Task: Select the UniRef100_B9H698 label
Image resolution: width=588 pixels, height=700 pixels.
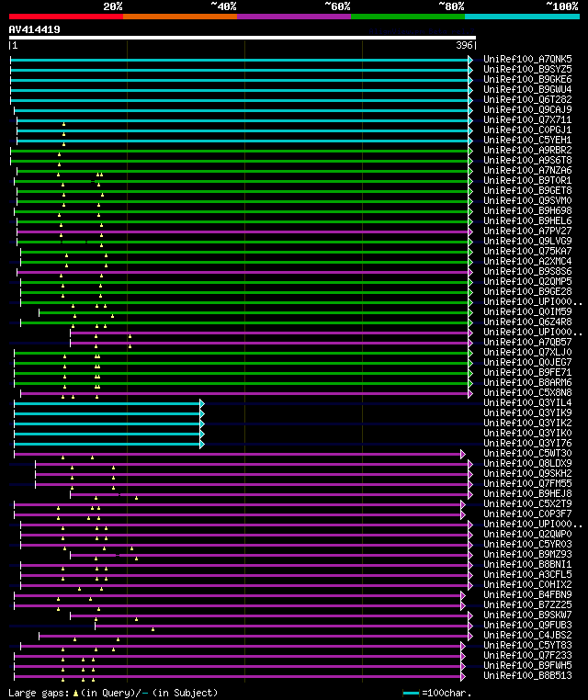Action: [x=527, y=210]
